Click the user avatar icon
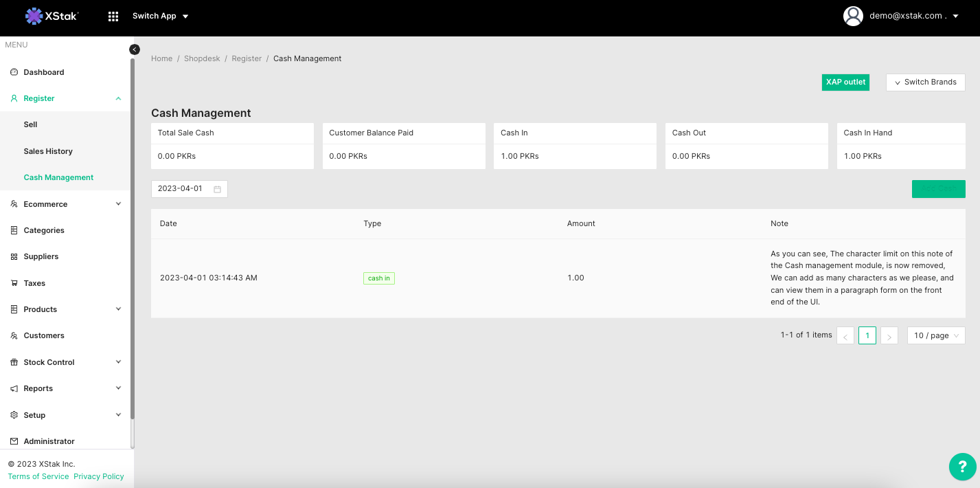Image resolution: width=980 pixels, height=488 pixels. (853, 16)
